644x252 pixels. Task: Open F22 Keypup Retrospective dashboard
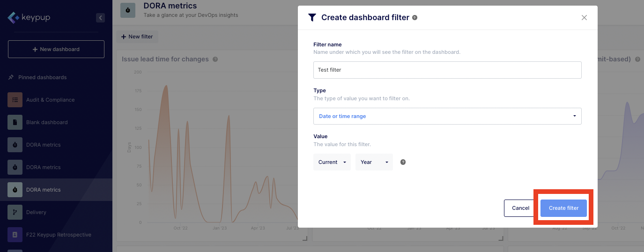(x=59, y=235)
